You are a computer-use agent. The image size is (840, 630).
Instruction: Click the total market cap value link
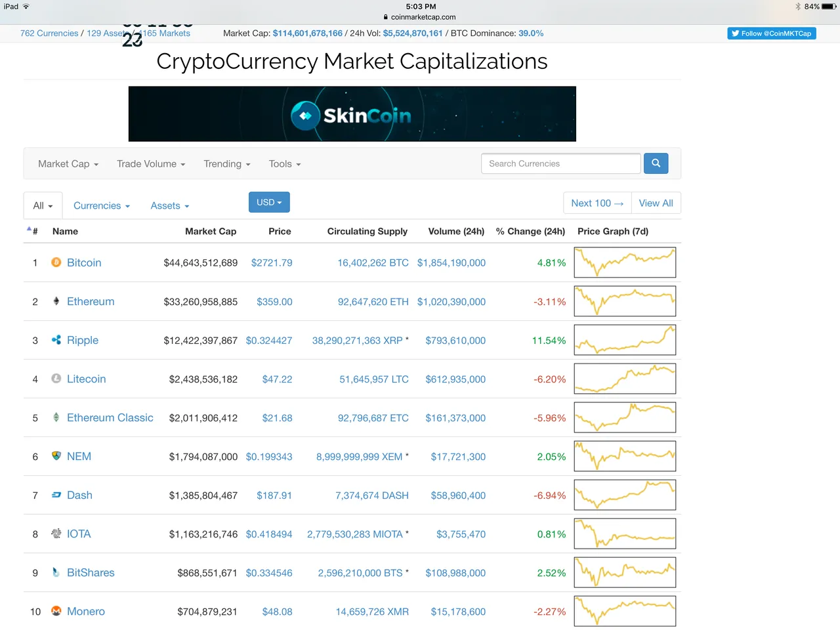click(308, 33)
